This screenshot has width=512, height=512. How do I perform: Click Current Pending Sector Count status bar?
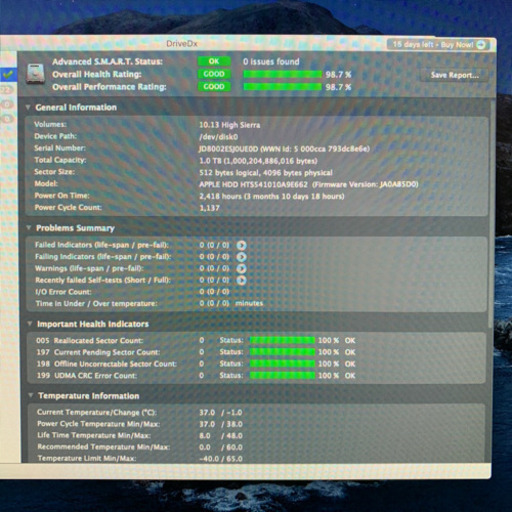[282, 352]
